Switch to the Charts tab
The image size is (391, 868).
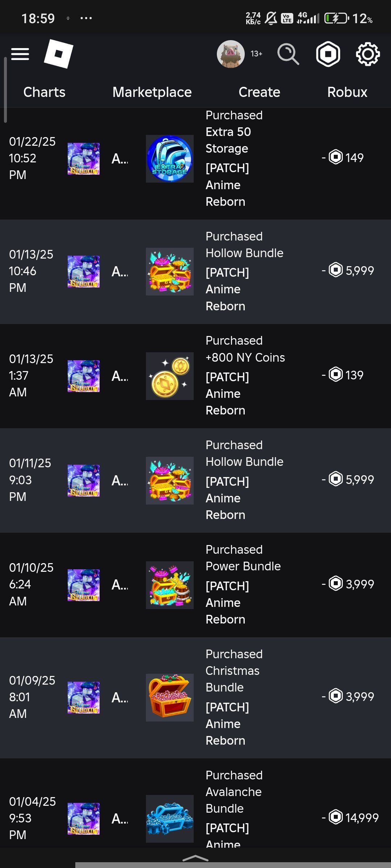(44, 92)
